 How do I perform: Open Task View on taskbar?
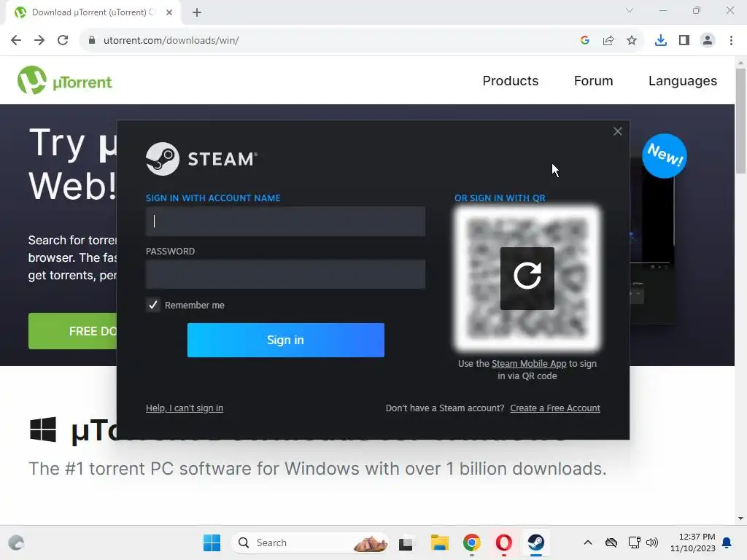click(406, 542)
